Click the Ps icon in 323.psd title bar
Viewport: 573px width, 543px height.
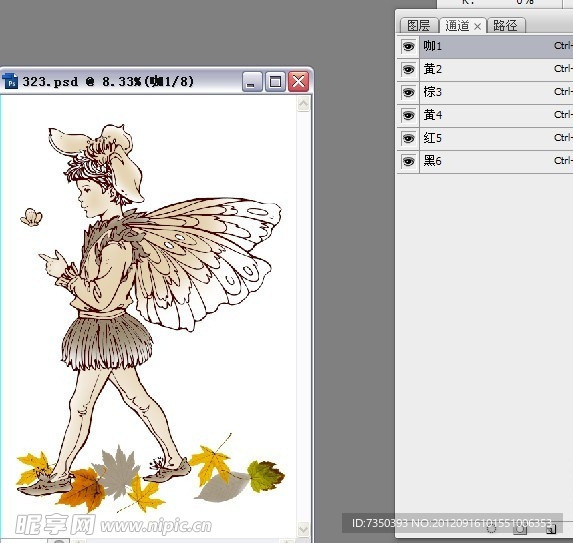click(x=10, y=81)
